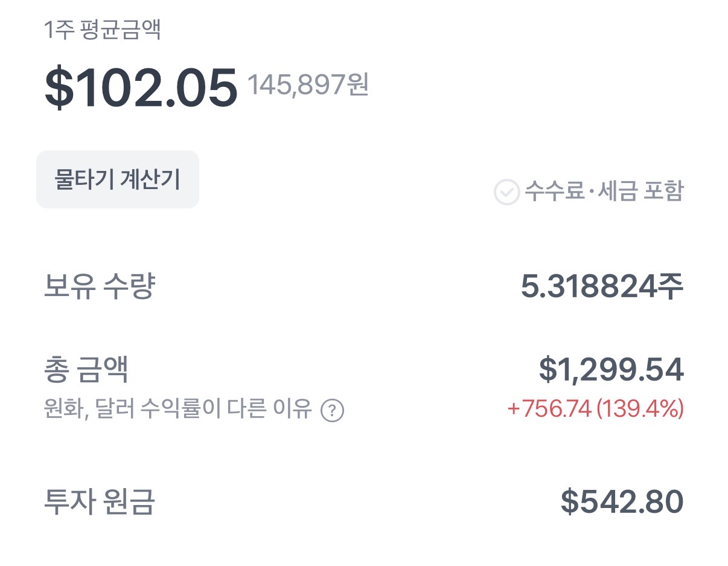
Task: Click the +756.74 profit figure
Action: 549,409
